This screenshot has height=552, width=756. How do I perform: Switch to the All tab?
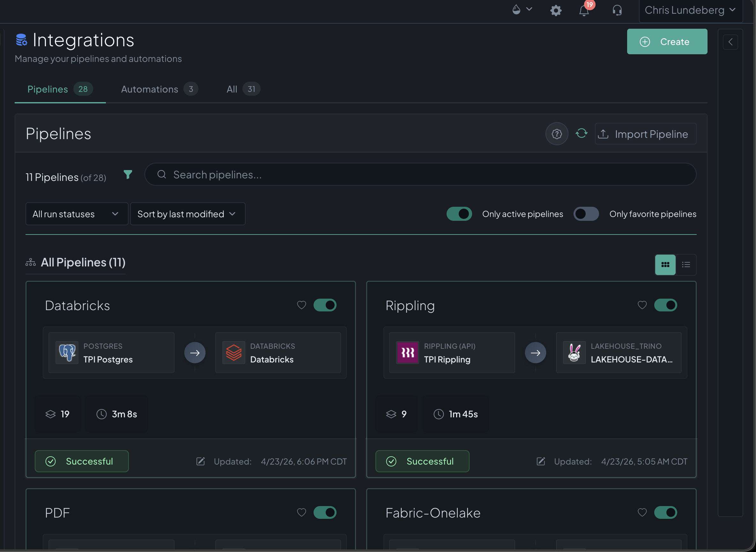[x=243, y=89]
